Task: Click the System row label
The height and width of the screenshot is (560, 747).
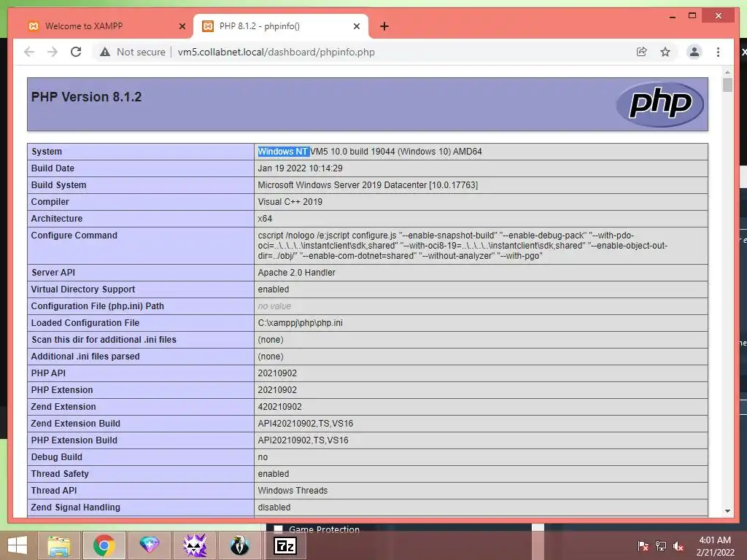Action: tap(47, 152)
